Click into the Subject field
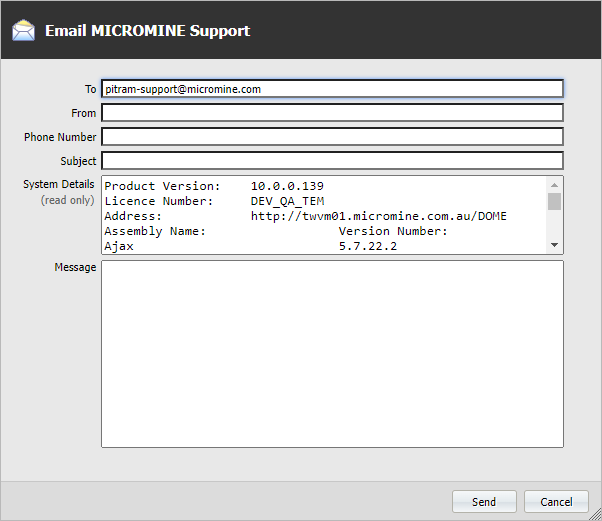Screen dimensions: 602x521 pyautogui.click(x=332, y=160)
